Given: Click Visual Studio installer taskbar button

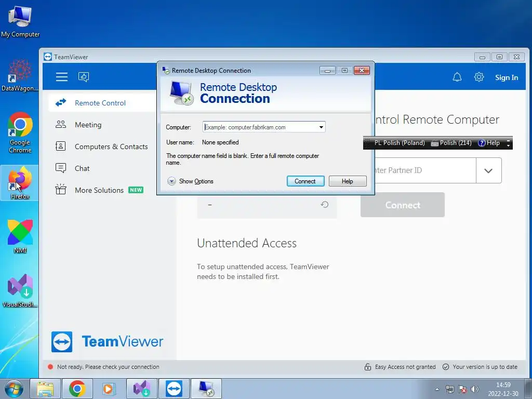Looking at the screenshot, I should [141, 389].
